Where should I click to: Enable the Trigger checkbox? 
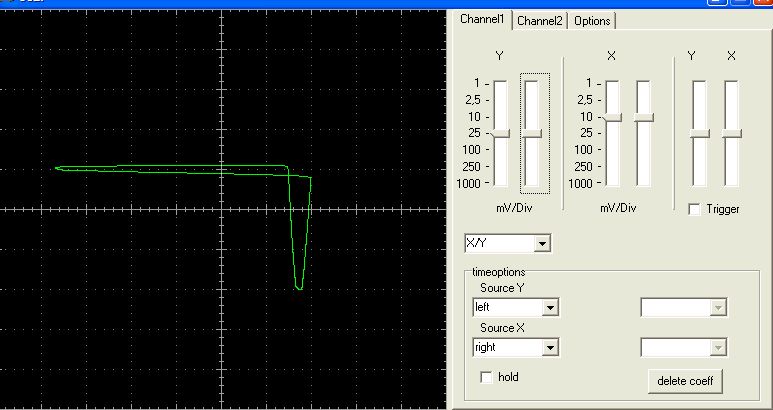[x=694, y=209]
